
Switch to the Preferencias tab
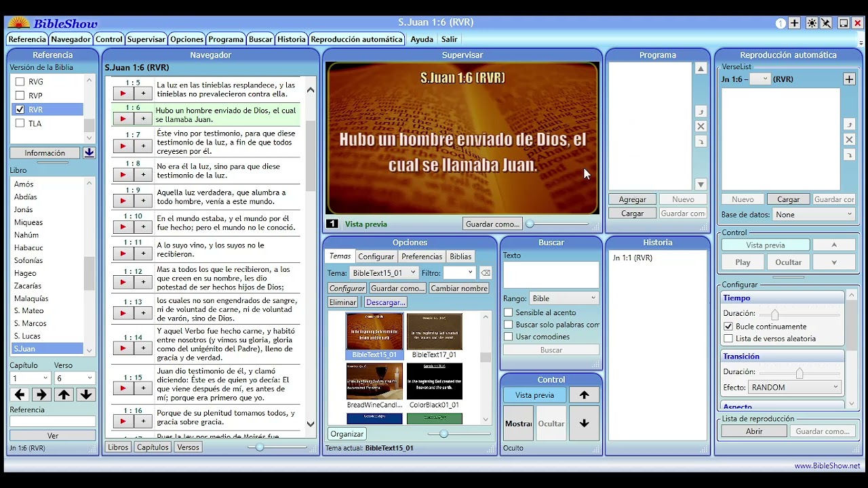[x=422, y=256]
